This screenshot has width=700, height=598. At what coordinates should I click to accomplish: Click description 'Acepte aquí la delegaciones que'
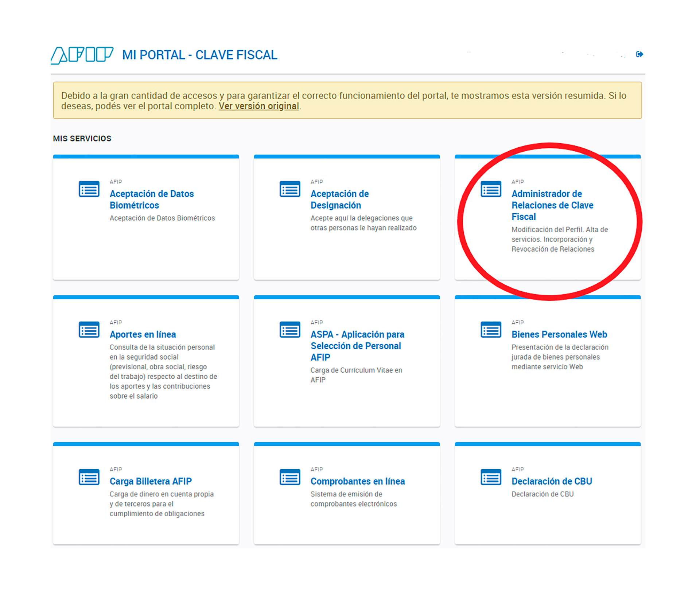coord(363,223)
